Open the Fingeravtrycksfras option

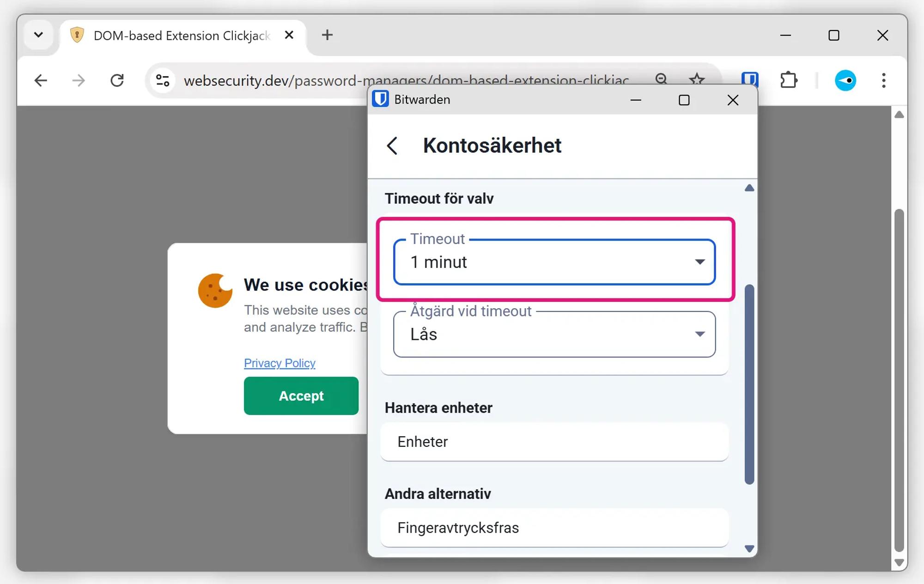[554, 528]
